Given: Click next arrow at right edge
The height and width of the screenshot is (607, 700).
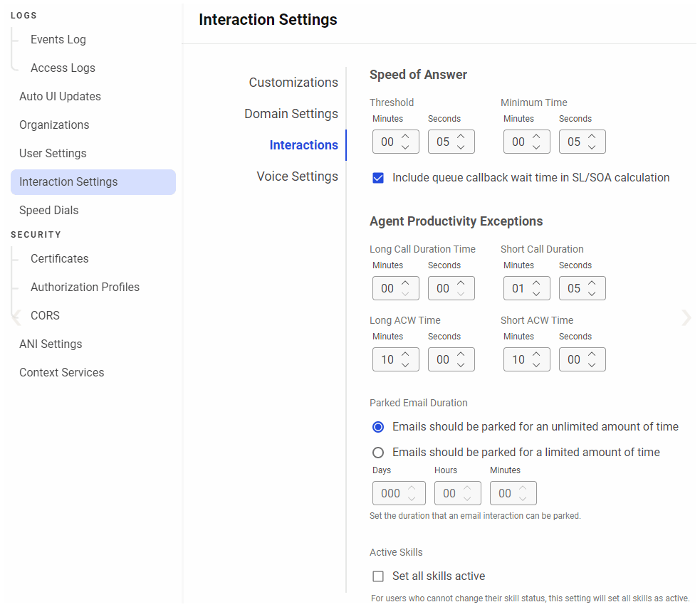Looking at the screenshot, I should (686, 318).
